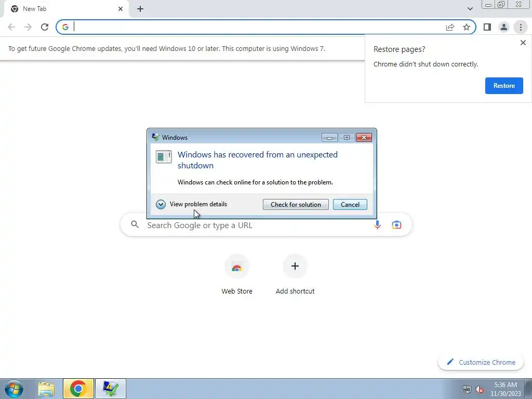Open the profile avatar menu

(504, 27)
